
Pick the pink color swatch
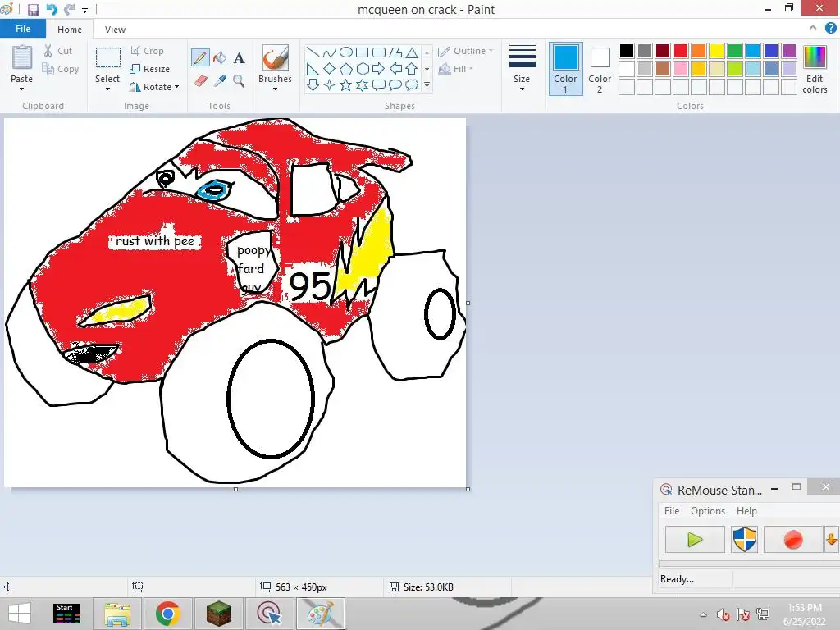(680, 69)
